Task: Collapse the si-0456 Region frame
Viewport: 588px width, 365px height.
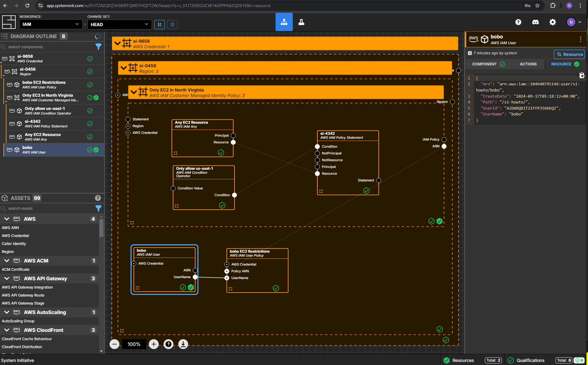Action: coord(124,68)
